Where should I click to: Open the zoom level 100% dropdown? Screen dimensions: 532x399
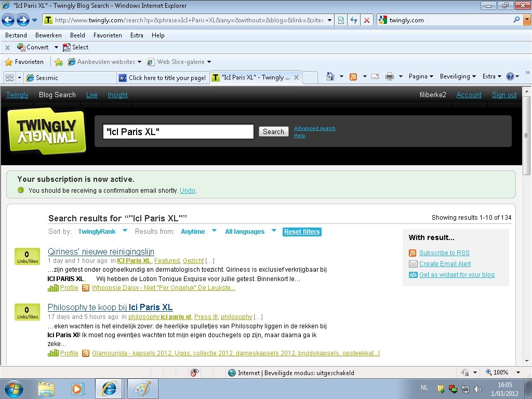(518, 373)
